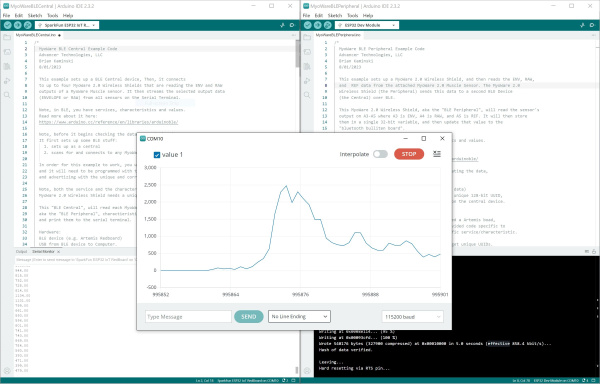The image size is (600, 384).
Task: Open the more-tabs ellipsis in MyoWareBLECentral editor
Action: 293,35
